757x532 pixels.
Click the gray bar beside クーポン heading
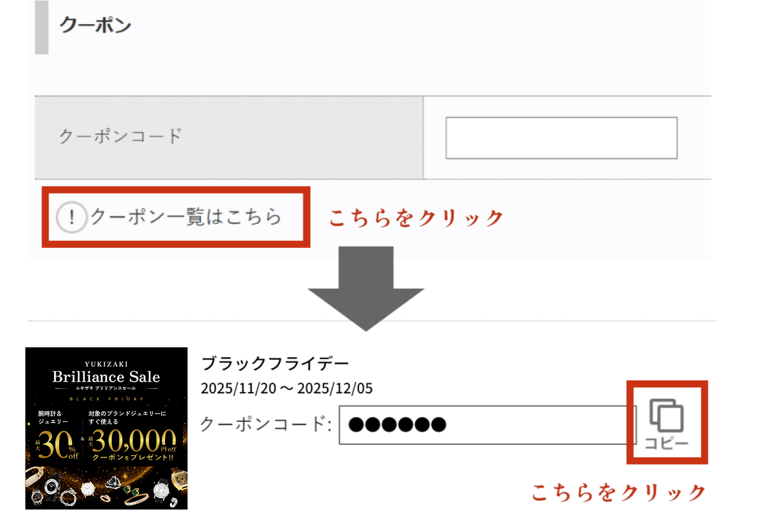pyautogui.click(x=41, y=27)
